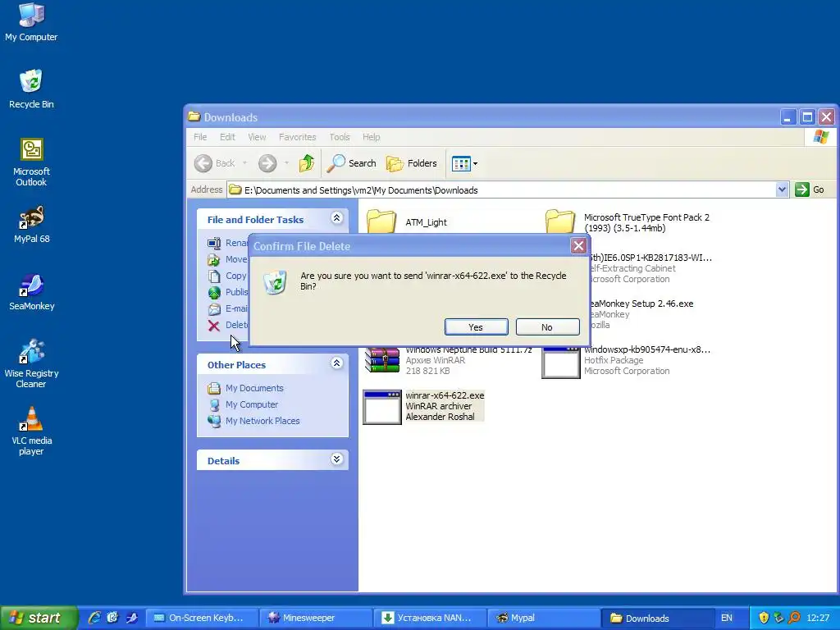This screenshot has height=630, width=840.
Task: Collapse File and Folder Tasks panel
Action: pyautogui.click(x=336, y=217)
